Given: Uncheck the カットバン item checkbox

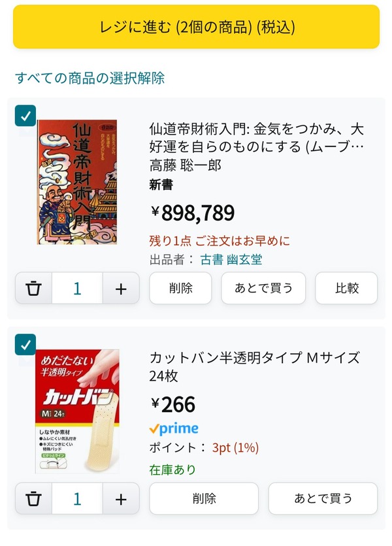Looking at the screenshot, I should [x=25, y=345].
